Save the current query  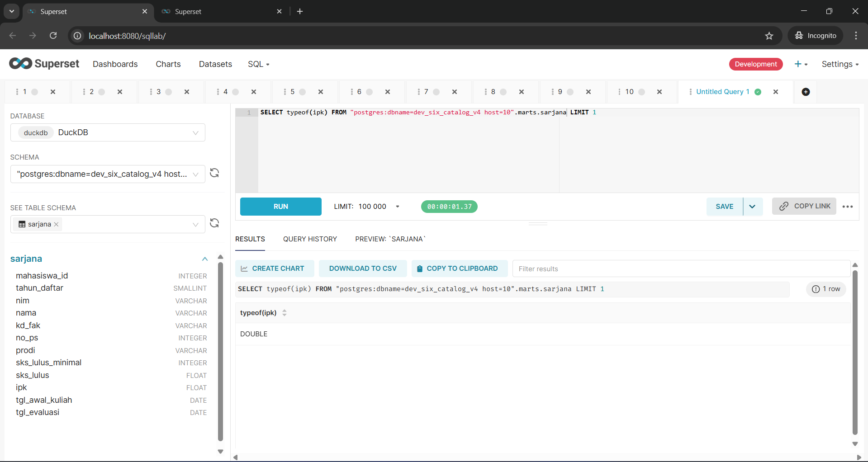tap(725, 207)
